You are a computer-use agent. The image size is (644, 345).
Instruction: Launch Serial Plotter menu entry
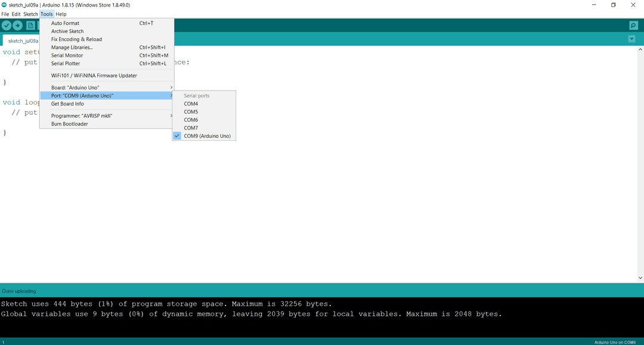click(107, 63)
